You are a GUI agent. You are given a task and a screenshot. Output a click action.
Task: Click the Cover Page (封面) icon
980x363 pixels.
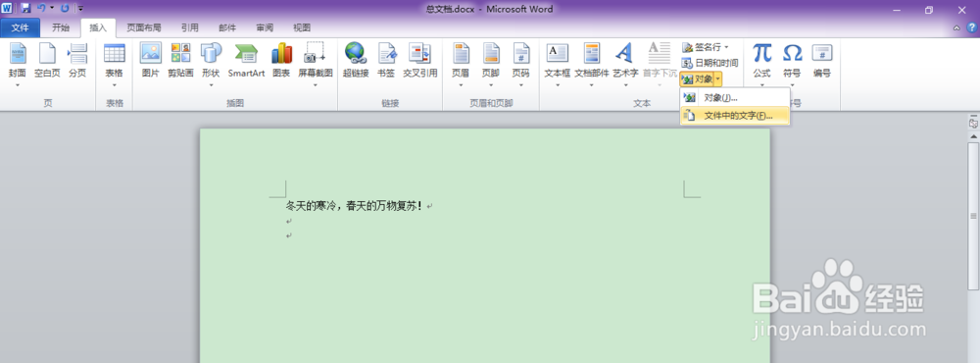point(18,54)
